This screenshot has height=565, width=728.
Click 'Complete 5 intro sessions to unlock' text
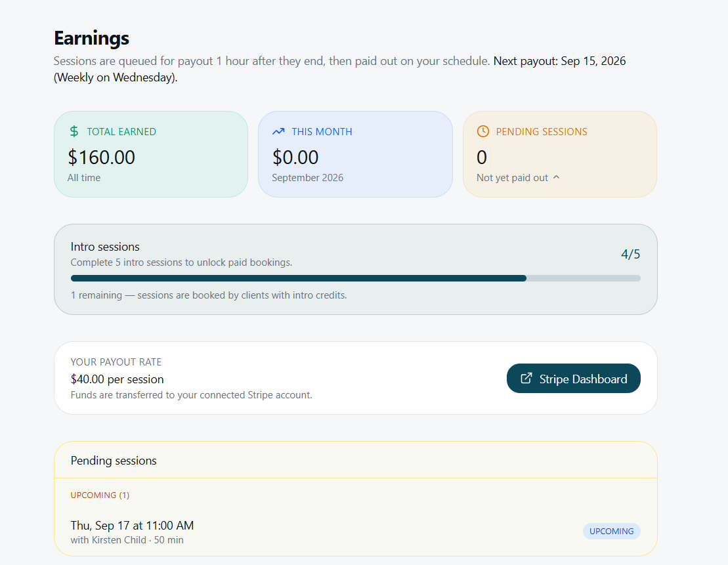pyautogui.click(x=181, y=262)
